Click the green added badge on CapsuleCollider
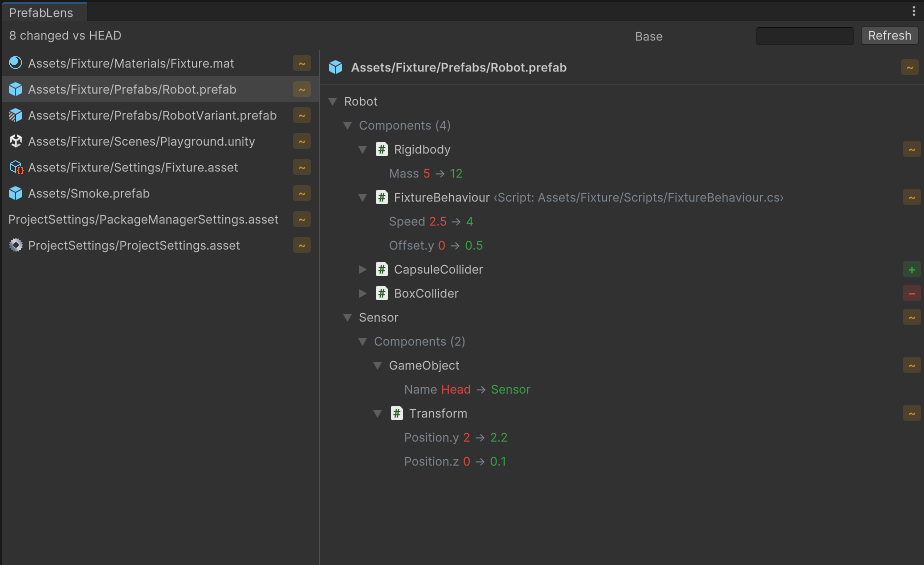The width and height of the screenshot is (924, 565). tap(912, 269)
